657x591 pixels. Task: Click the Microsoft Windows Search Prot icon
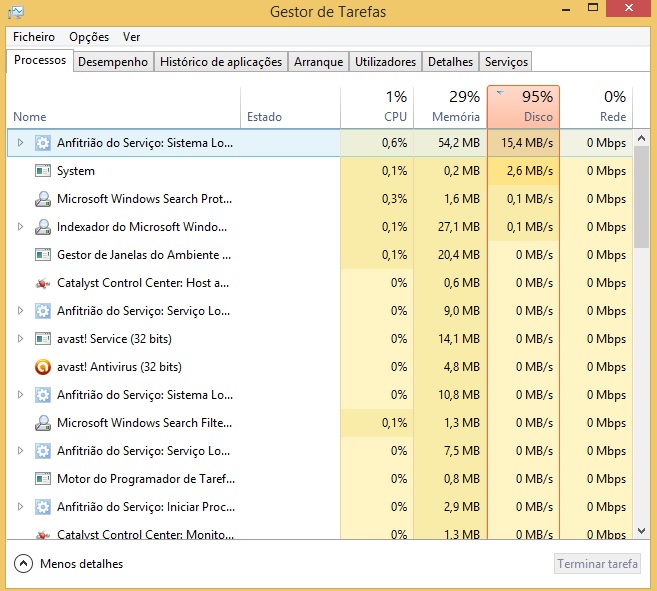tap(43, 199)
